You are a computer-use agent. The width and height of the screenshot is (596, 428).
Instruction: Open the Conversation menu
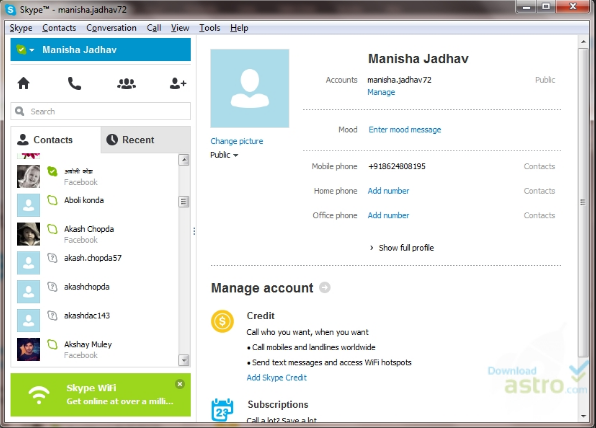pos(111,28)
